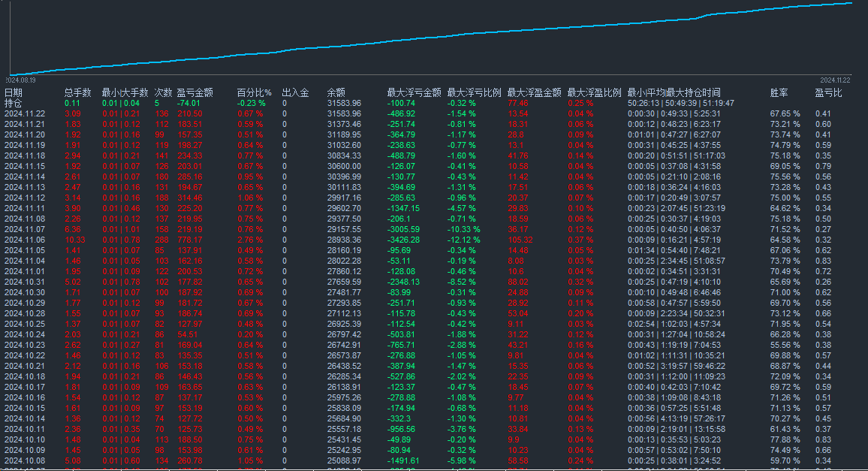The height and width of the screenshot is (471, 868).
Task: Select the 2024.11.08 date row
Action: [x=25, y=219]
